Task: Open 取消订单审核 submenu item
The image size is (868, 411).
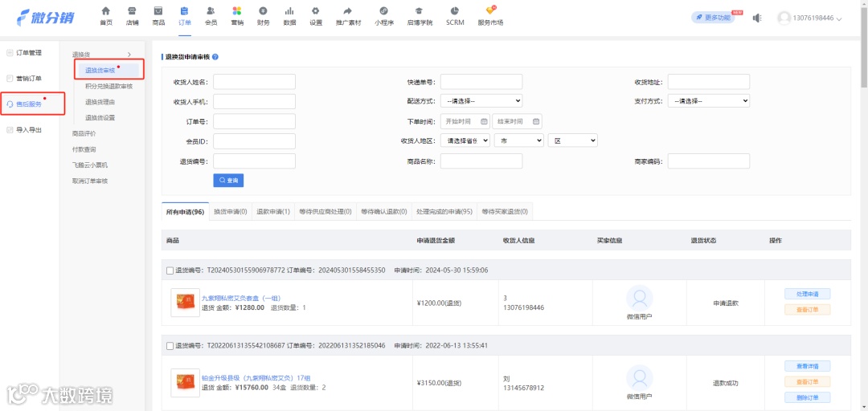Action: (90, 181)
